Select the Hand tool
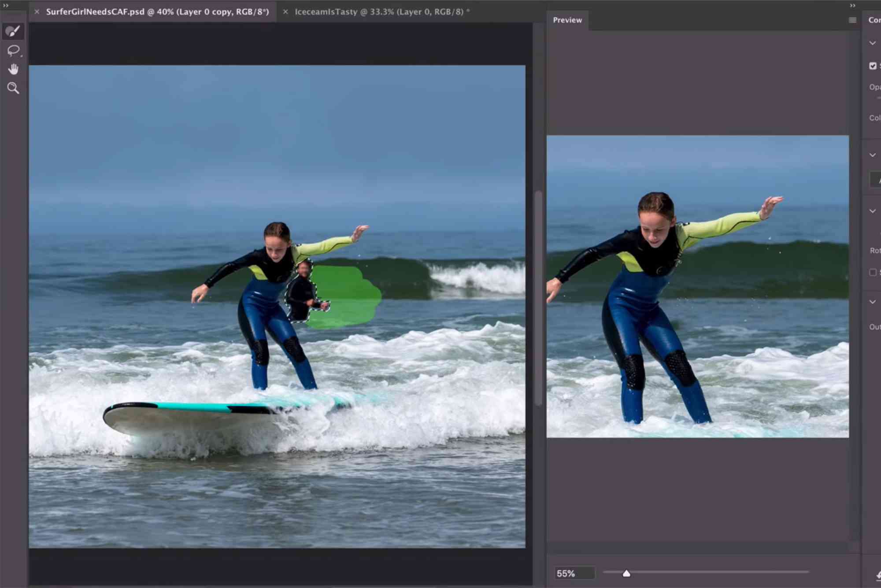This screenshot has width=881, height=588. coord(13,69)
